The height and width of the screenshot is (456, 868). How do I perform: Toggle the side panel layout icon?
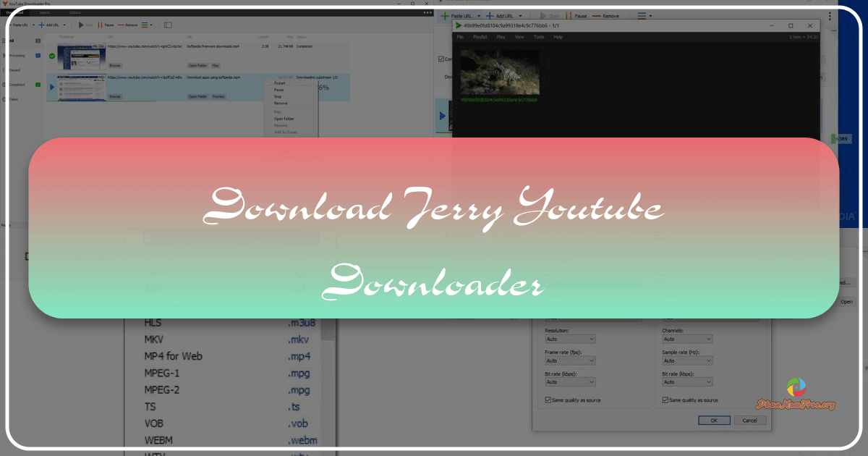click(168, 25)
